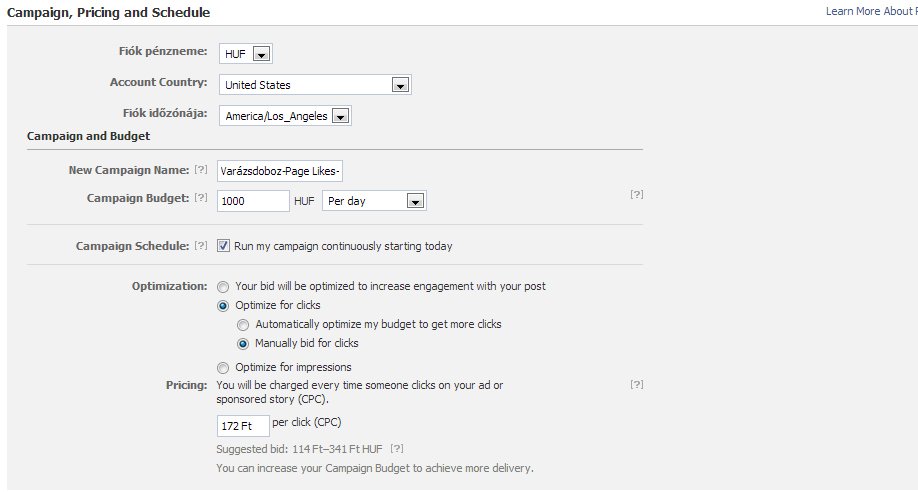Expand Account Country United States dropdown
The height and width of the screenshot is (492, 918).
click(x=400, y=85)
